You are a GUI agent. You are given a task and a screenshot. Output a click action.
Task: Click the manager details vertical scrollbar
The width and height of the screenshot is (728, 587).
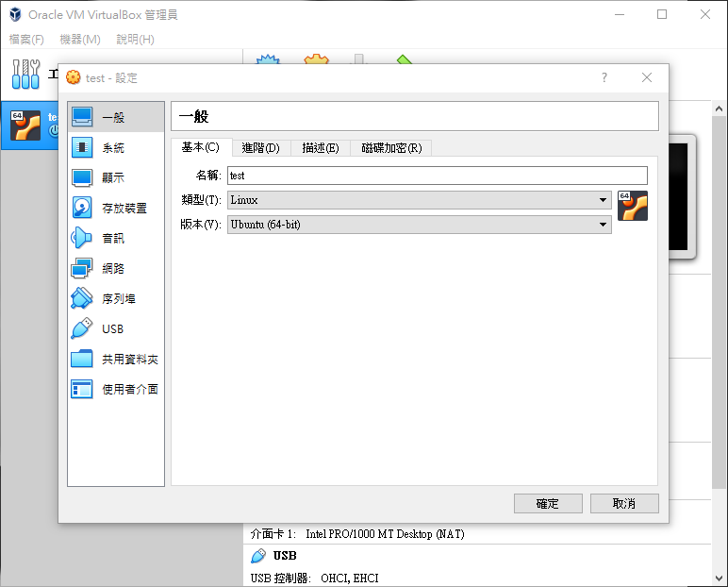click(719, 302)
